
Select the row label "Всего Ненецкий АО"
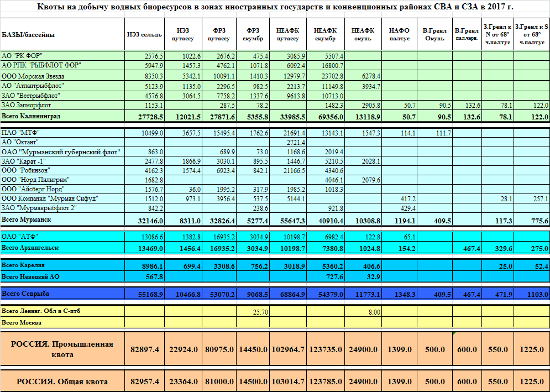click(62, 276)
